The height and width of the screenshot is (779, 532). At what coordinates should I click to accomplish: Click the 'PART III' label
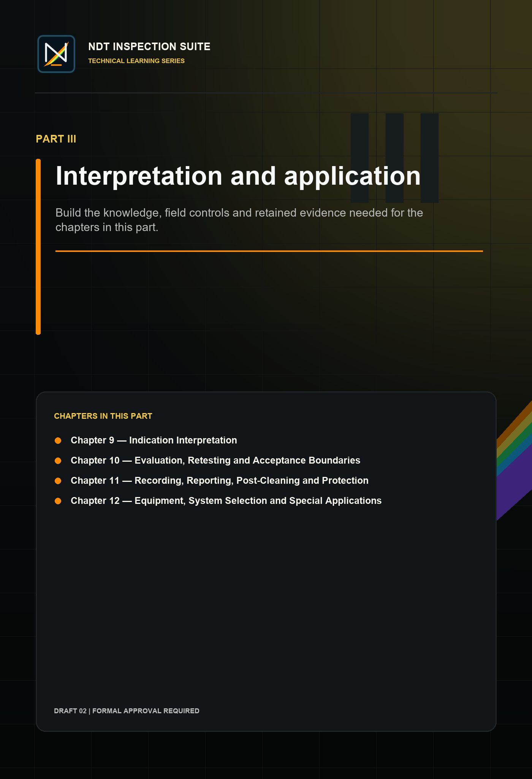click(x=56, y=139)
